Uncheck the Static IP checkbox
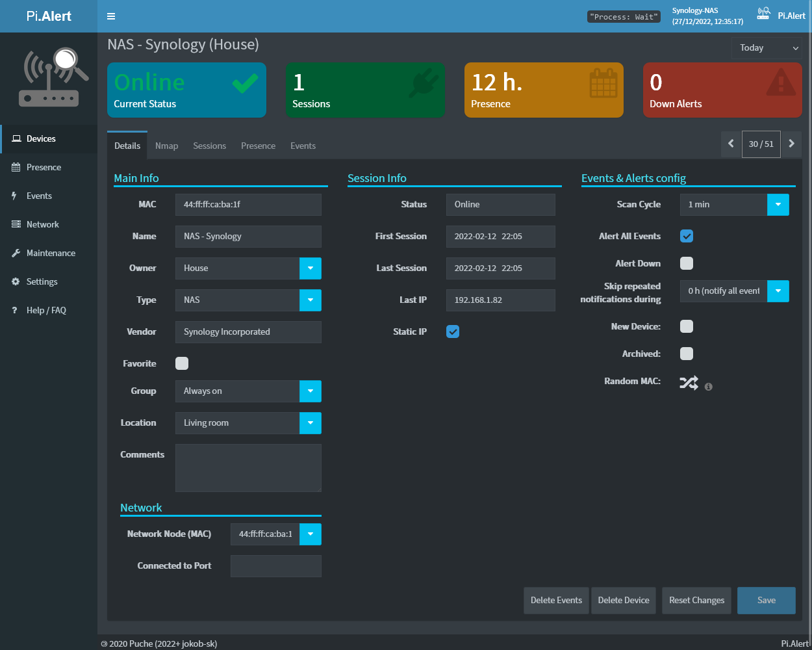The height and width of the screenshot is (650, 812). tap(453, 331)
